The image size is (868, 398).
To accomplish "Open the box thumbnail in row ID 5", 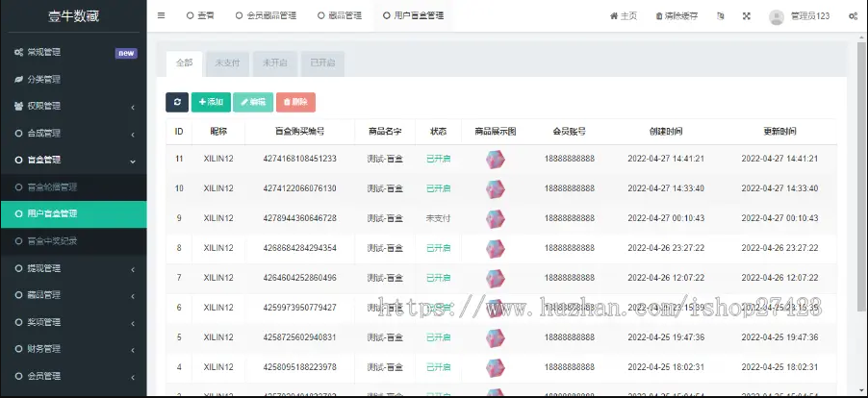I will 496,337.
